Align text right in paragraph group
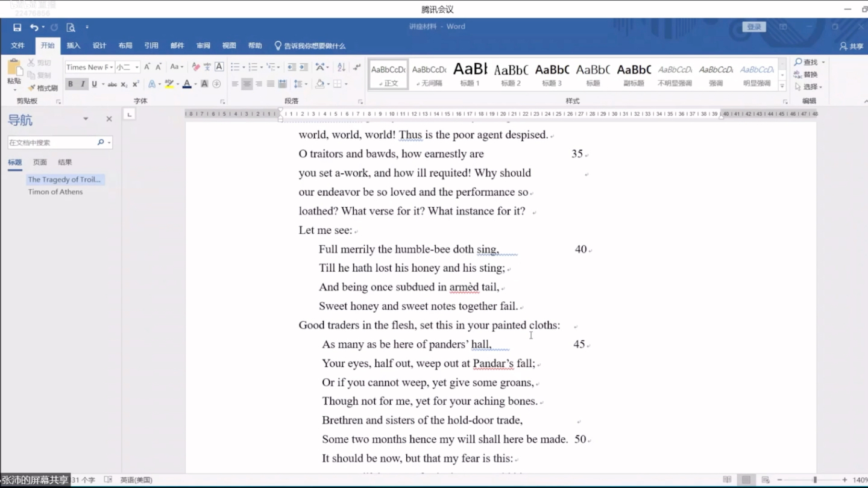 (x=259, y=84)
